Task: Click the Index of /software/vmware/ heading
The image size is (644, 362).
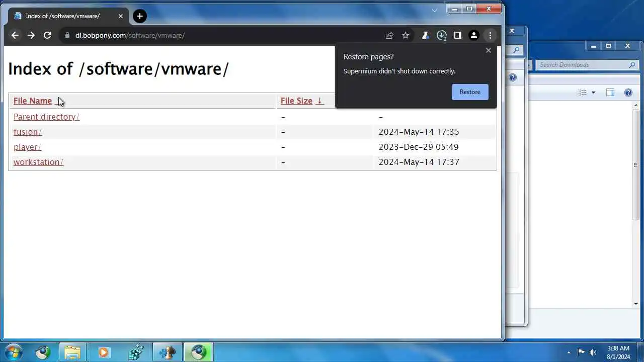Action: point(118,69)
